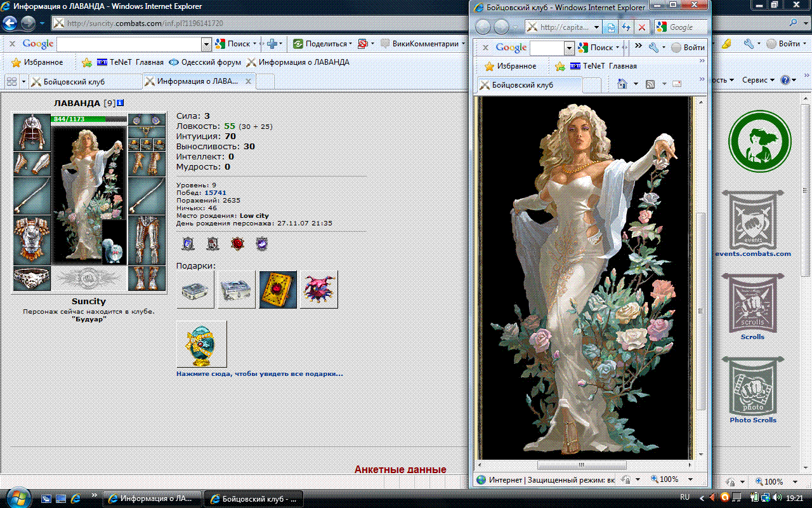Open Избранное favorites in front window

pos(511,65)
